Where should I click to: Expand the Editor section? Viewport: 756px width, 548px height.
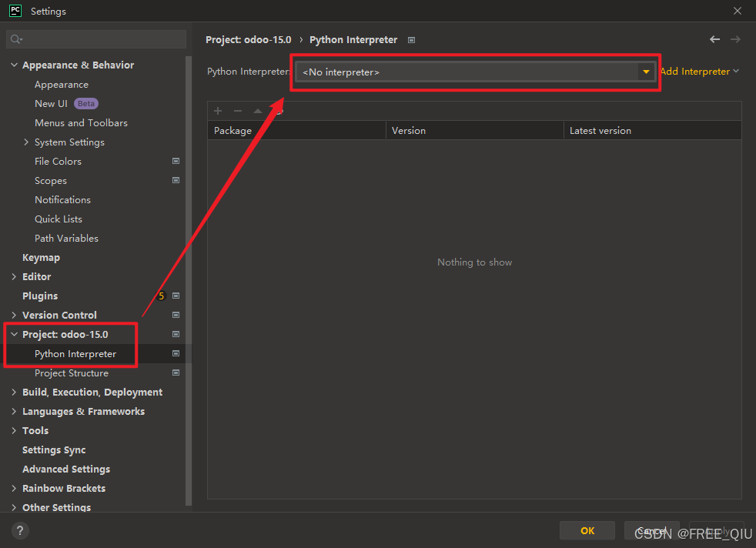[x=14, y=276]
